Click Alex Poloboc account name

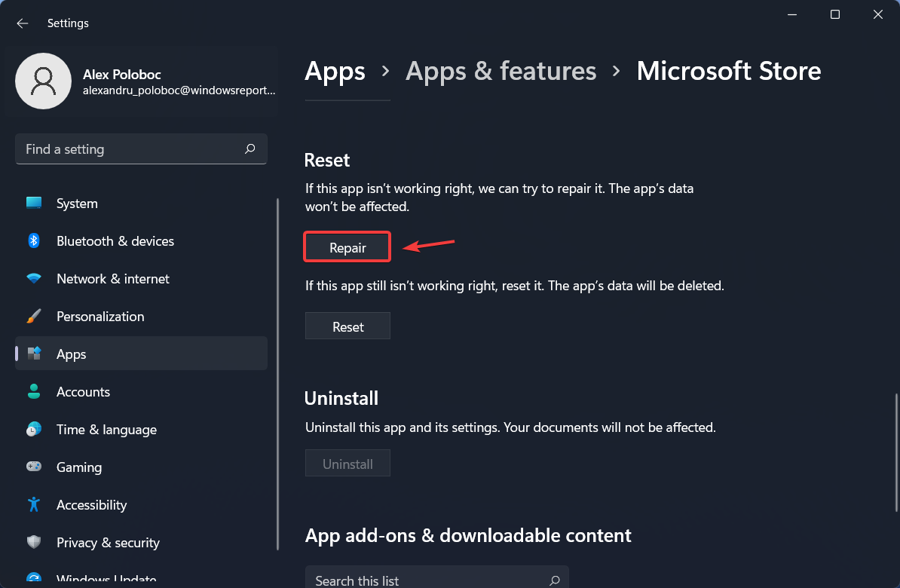[x=121, y=74]
